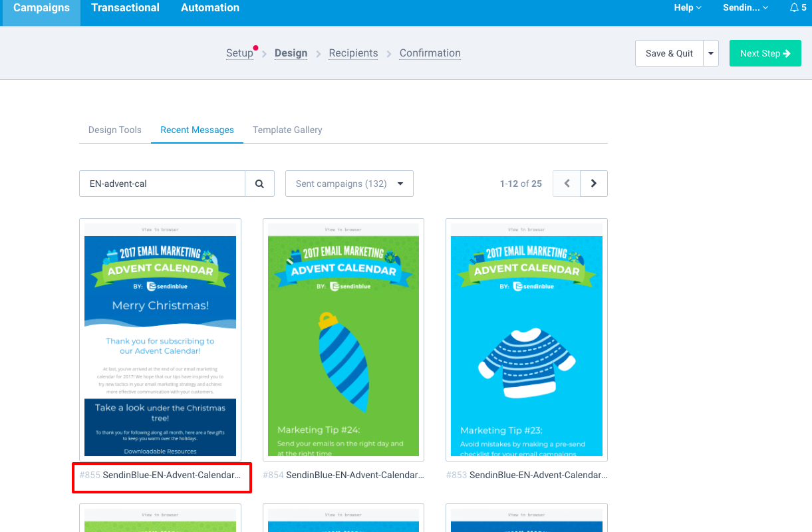Expand the Save & Quit dropdown arrow
The image size is (812, 532).
pyautogui.click(x=711, y=53)
